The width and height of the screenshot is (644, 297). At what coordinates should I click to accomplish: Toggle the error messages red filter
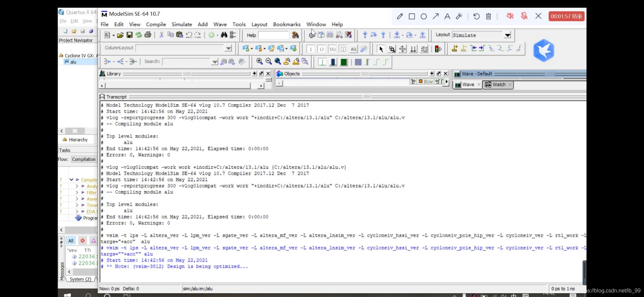83,241
